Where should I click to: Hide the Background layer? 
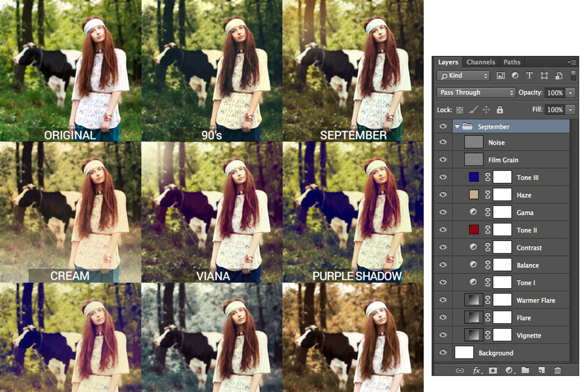(443, 352)
